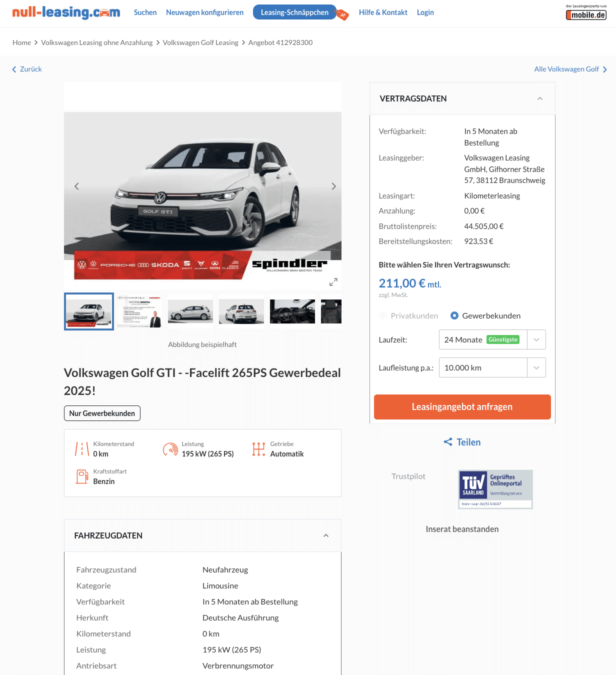Image resolution: width=616 pixels, height=675 pixels.
Task: Open the Laufleistung 10.000 km dropdown
Action: 492,367
